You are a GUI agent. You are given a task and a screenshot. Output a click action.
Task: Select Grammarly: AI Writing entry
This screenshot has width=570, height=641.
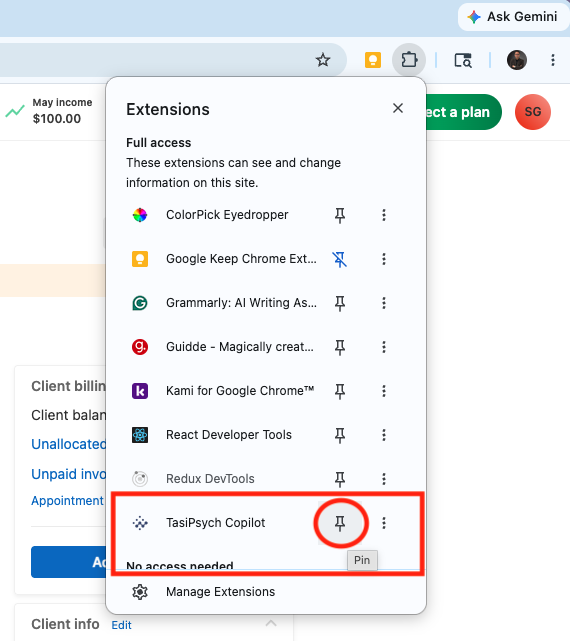[241, 303]
